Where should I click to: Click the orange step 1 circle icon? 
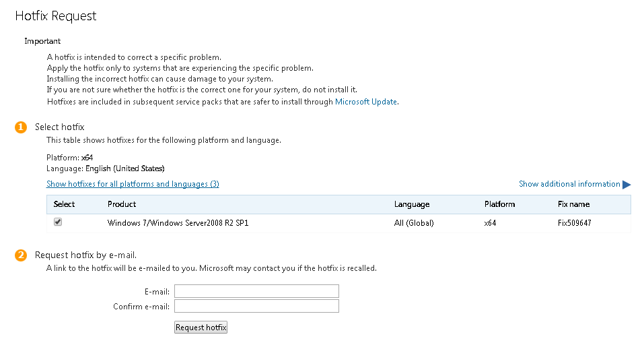[21, 127]
